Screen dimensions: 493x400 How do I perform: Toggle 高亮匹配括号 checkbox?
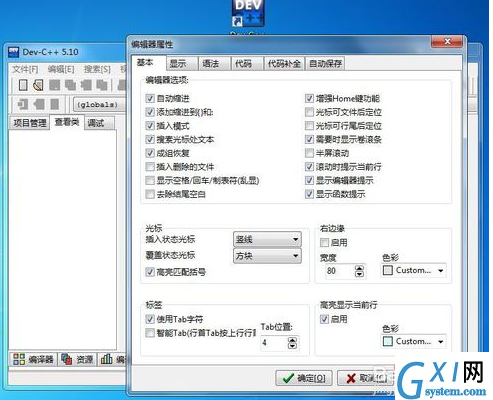pyautogui.click(x=150, y=272)
